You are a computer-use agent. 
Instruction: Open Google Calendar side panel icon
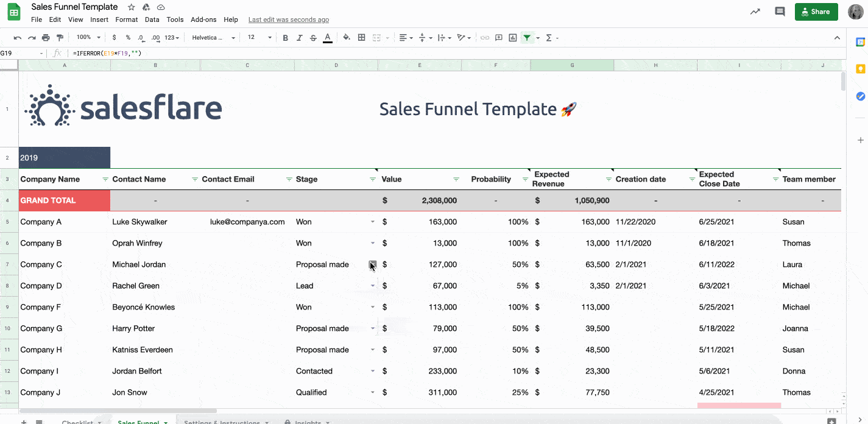(x=860, y=42)
